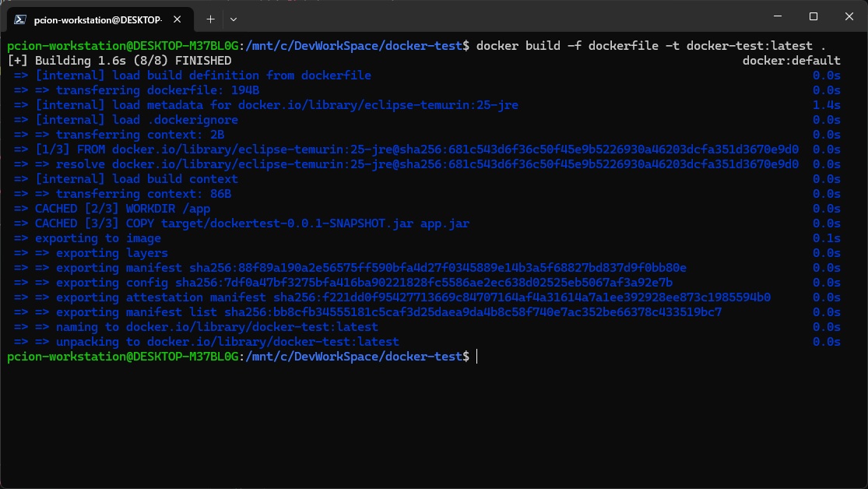Close the pcion-workstation terminal tab

(x=177, y=19)
